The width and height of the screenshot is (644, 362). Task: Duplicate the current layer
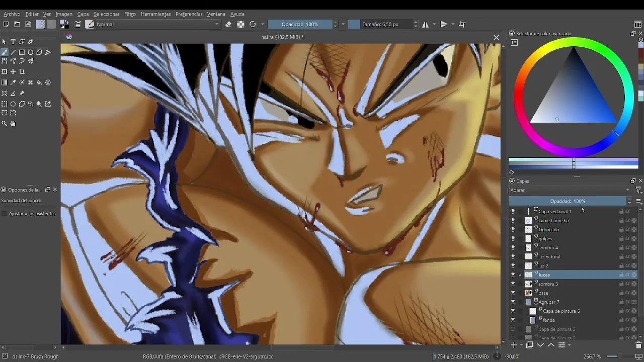click(529, 345)
